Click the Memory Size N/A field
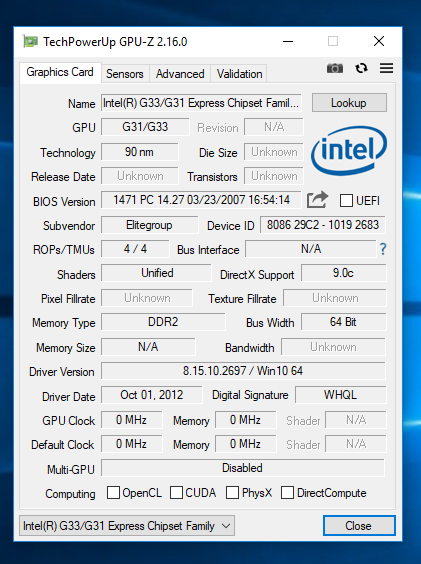Viewport: 421px width, 564px height. (x=148, y=347)
